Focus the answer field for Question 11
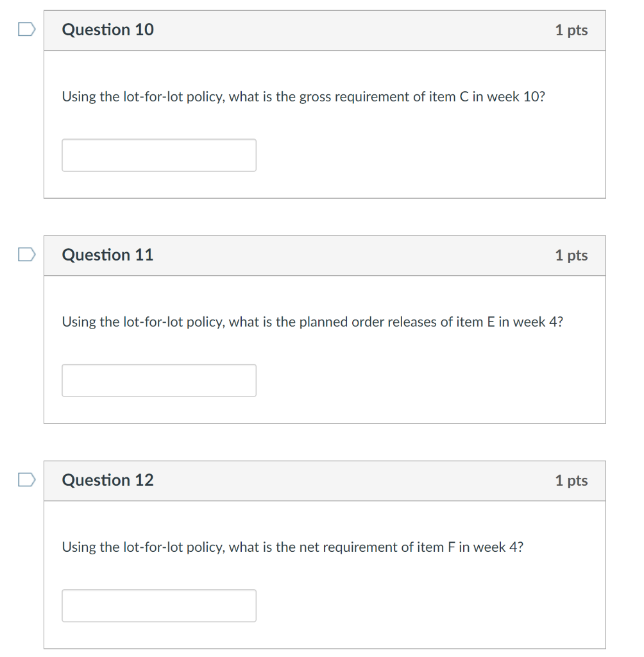The image size is (644, 657). [159, 380]
